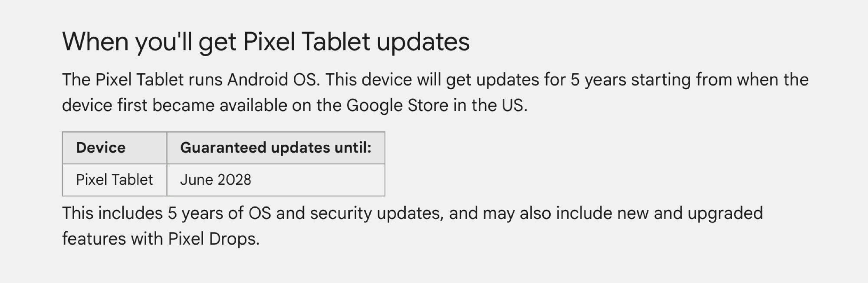Click the word "Tablet" in the heading
Viewport: 868px width, 283px height.
click(335, 42)
